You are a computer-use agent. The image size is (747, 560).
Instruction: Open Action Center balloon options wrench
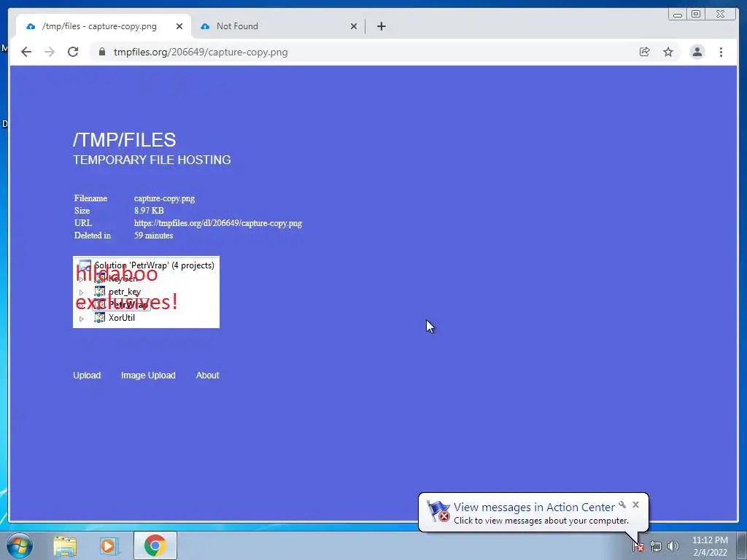622,505
